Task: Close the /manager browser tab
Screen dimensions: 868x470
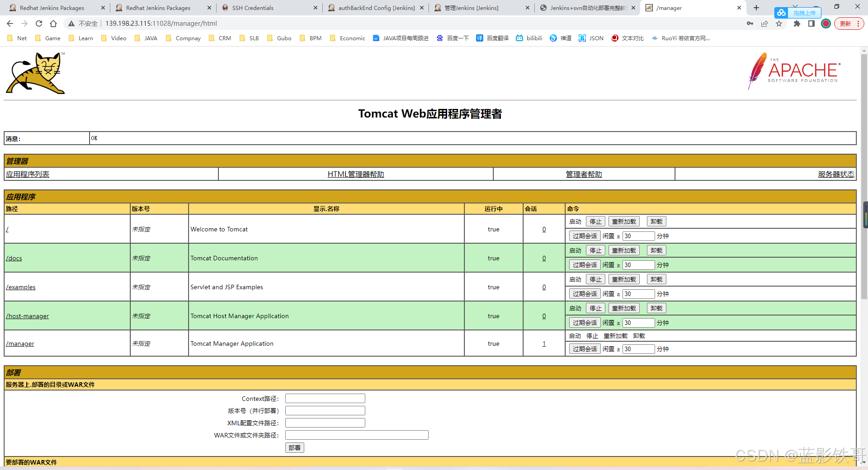Action: (739, 8)
